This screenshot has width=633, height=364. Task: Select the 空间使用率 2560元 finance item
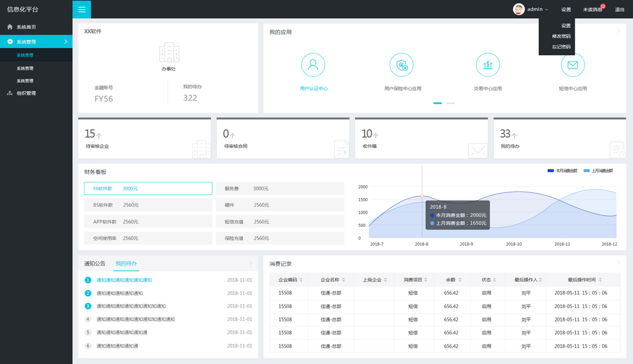pos(148,238)
